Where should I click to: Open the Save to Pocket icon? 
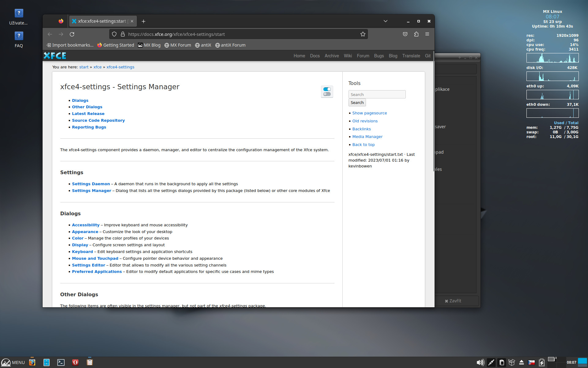pyautogui.click(x=405, y=34)
